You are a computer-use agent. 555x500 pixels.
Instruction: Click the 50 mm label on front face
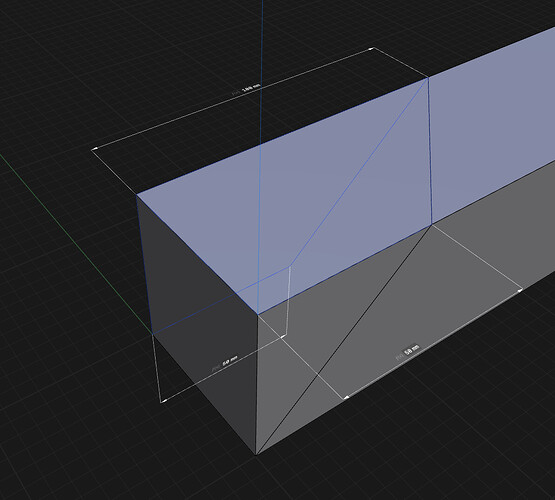coord(407,352)
